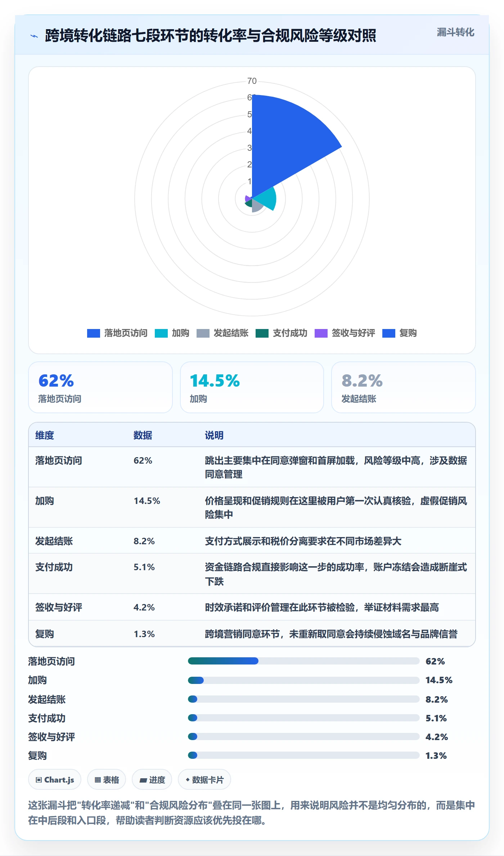Click the 70 axis scale label
The height and width of the screenshot is (856, 504).
252,81
